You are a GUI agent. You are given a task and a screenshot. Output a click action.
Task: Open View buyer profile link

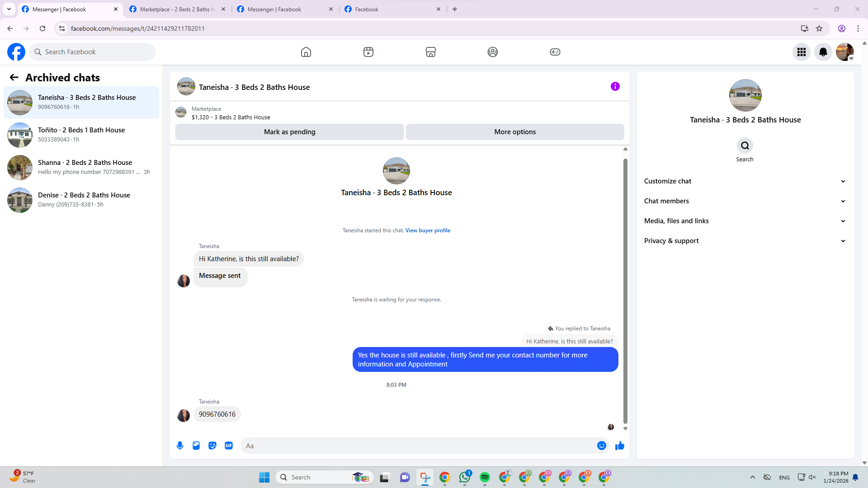[x=428, y=230]
